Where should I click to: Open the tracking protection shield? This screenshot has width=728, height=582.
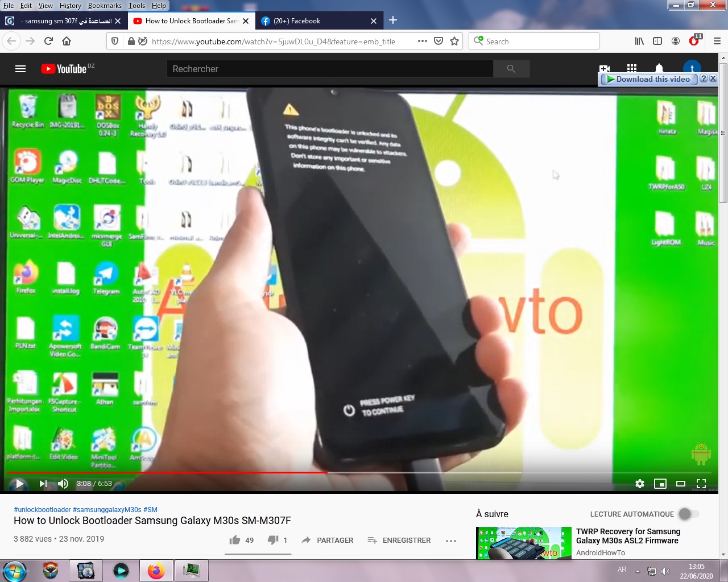tap(115, 41)
